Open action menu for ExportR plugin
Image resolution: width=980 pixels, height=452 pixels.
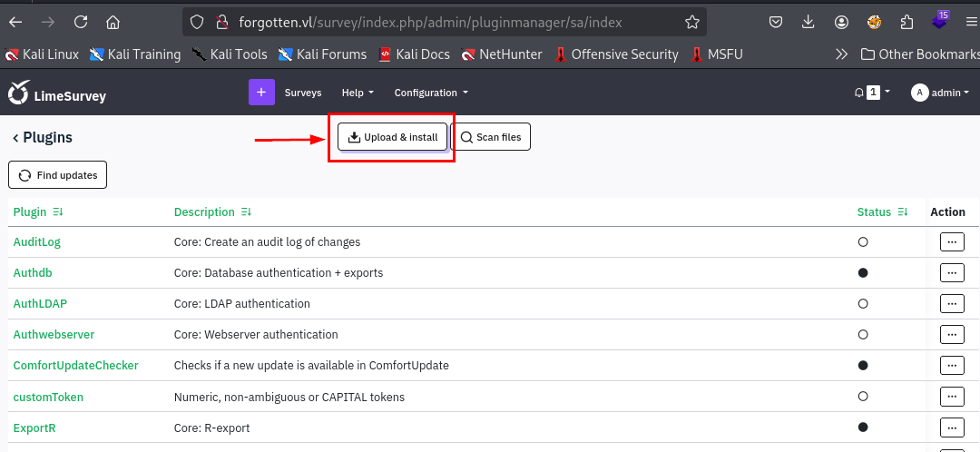click(x=951, y=427)
